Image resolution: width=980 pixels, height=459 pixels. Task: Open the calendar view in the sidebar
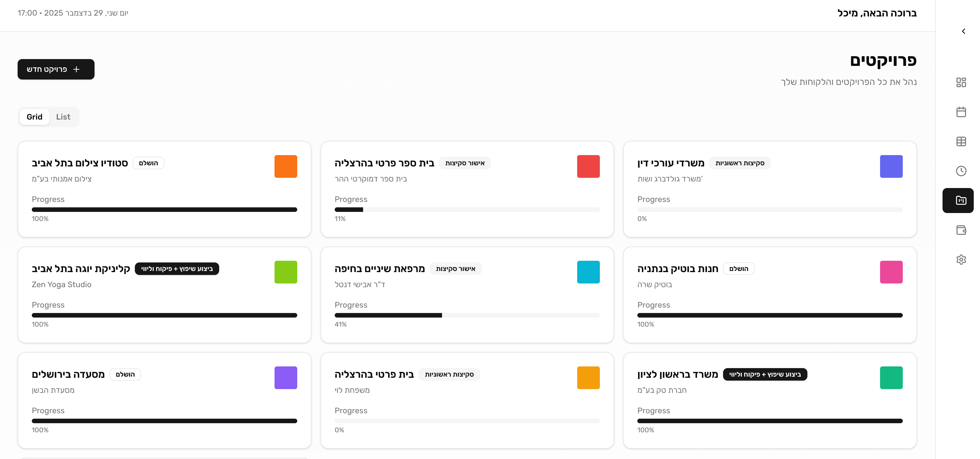pyautogui.click(x=962, y=112)
